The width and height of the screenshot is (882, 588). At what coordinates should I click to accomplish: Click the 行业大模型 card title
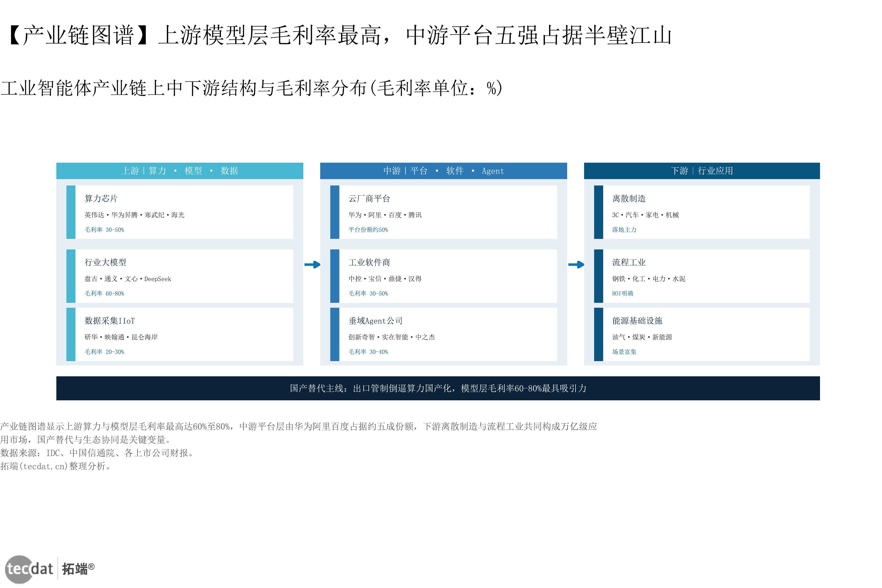105,262
